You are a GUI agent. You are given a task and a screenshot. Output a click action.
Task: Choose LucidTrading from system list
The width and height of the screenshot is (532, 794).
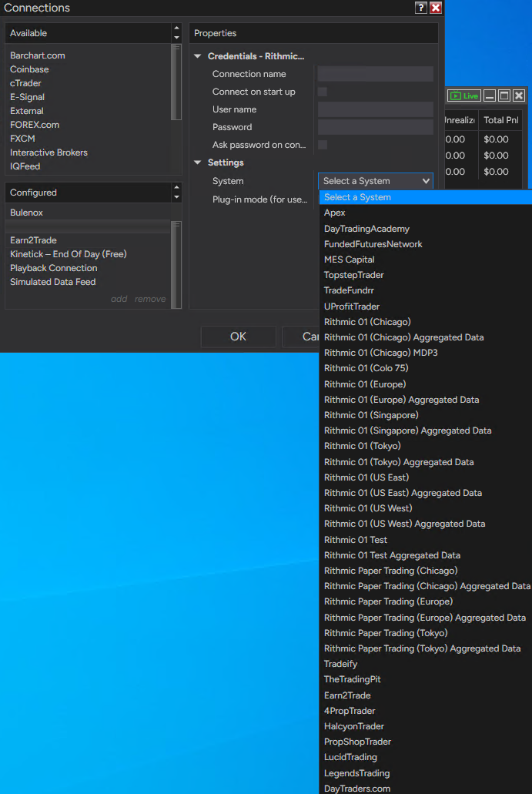(351, 757)
